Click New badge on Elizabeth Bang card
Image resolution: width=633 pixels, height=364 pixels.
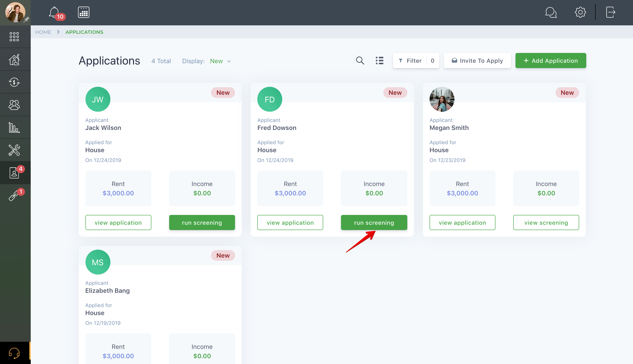[x=223, y=255]
